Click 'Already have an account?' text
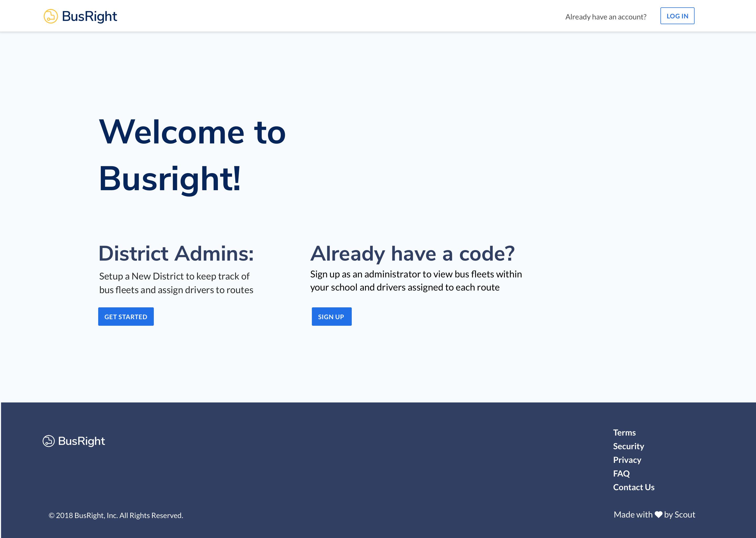The width and height of the screenshot is (756, 538). [x=606, y=17]
